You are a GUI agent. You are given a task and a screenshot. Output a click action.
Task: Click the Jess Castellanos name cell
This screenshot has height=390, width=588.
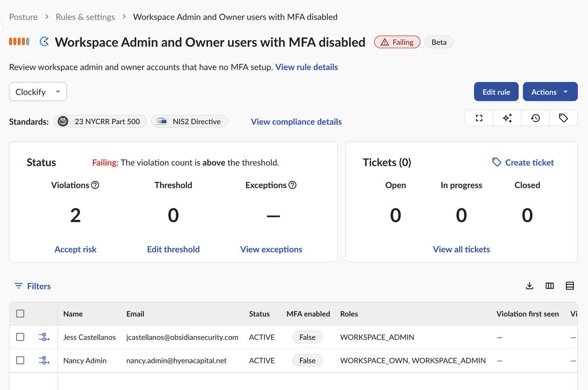point(90,337)
